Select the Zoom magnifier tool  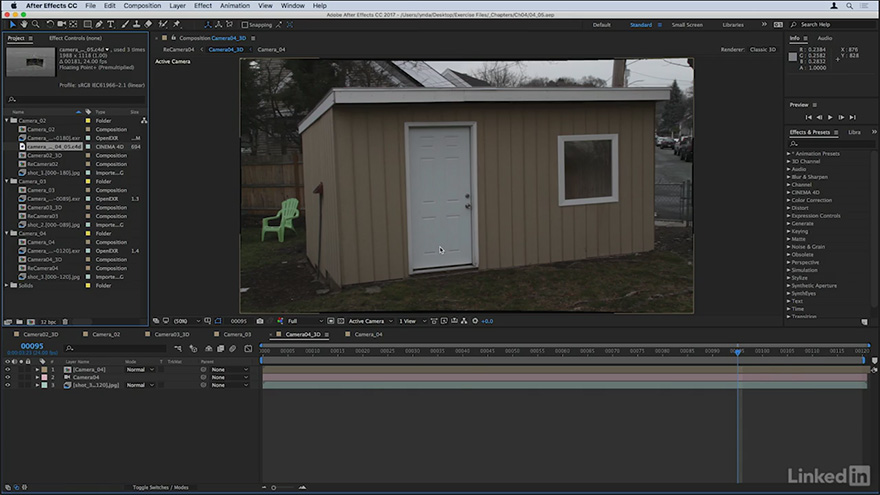pyautogui.click(x=35, y=24)
